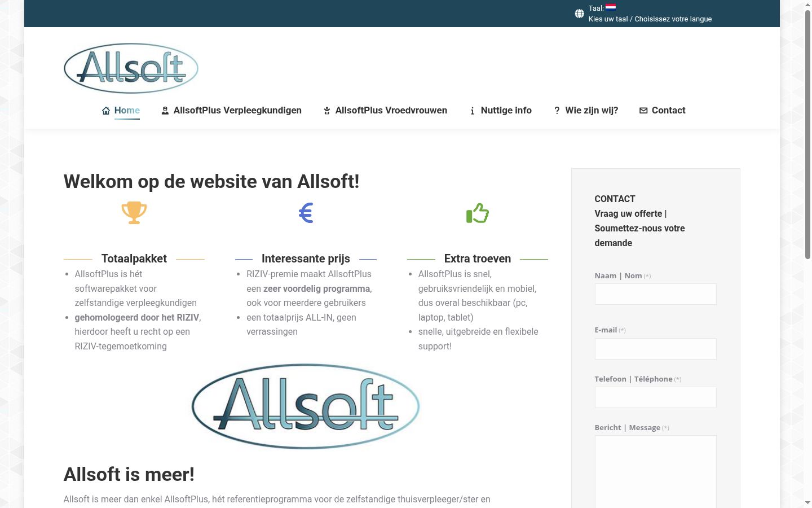Click the scrollbar down arrow
This screenshot has width=812, height=508.
(807, 502)
